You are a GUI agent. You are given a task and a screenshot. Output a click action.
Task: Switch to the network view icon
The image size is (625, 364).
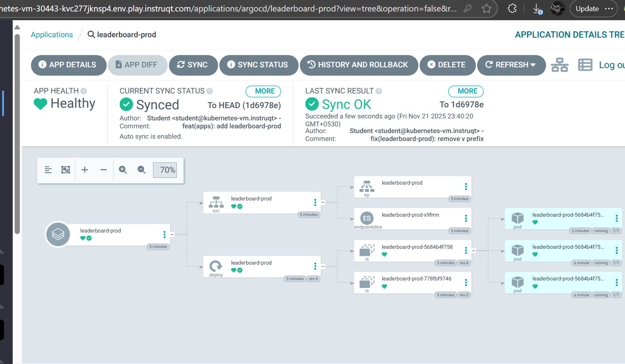pos(560,65)
